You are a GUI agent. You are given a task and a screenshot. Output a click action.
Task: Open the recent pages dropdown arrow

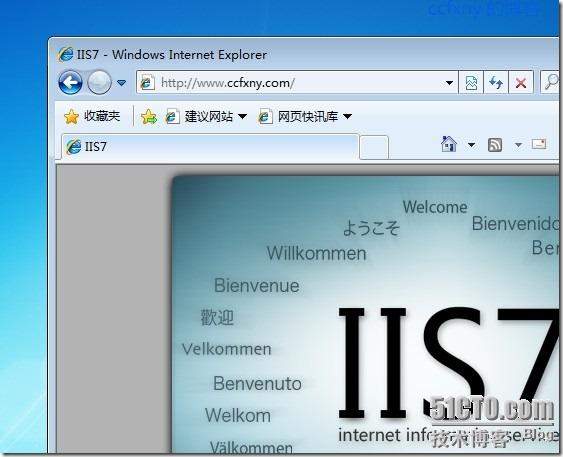coord(121,83)
